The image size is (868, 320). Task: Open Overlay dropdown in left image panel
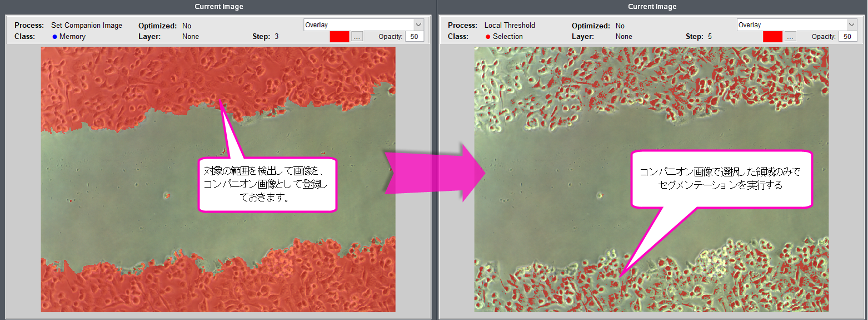[x=363, y=25]
